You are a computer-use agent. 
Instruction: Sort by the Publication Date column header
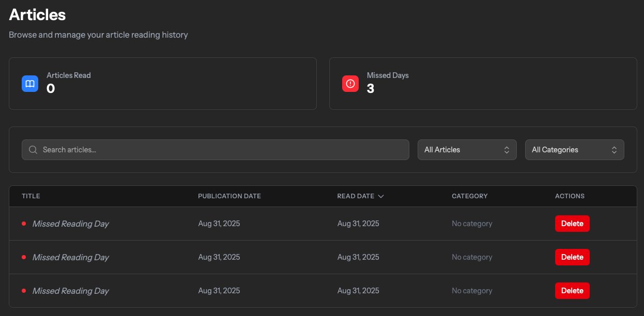[229, 196]
